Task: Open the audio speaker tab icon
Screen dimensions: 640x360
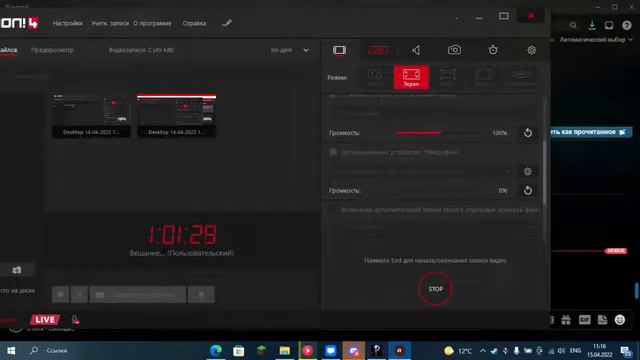Action: (x=416, y=50)
